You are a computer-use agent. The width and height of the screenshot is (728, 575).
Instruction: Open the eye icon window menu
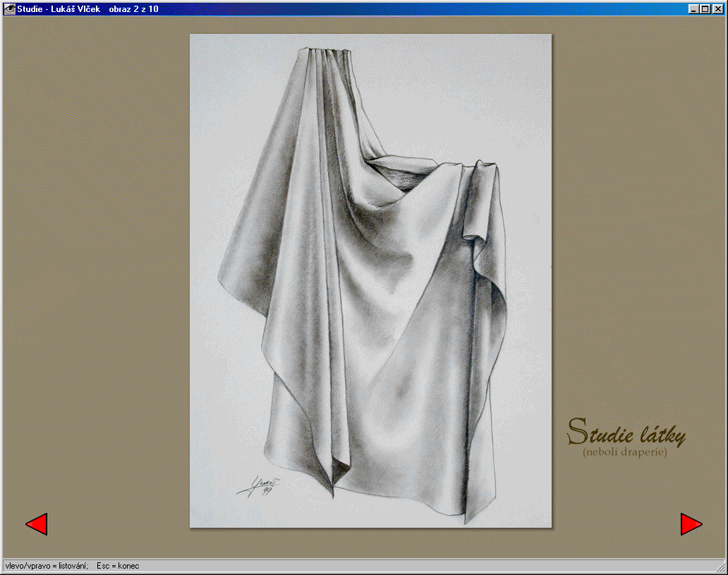pos(10,8)
